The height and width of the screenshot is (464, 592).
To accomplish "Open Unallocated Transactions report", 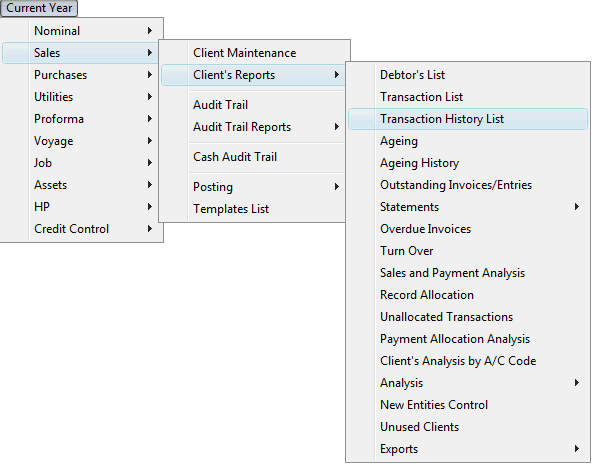I will (468, 317).
